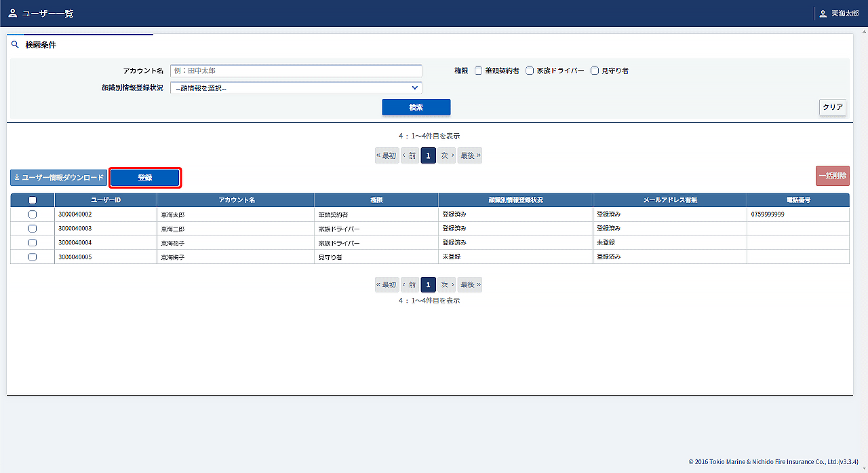
Task: Click bottom 次 next-page button
Action: click(446, 284)
